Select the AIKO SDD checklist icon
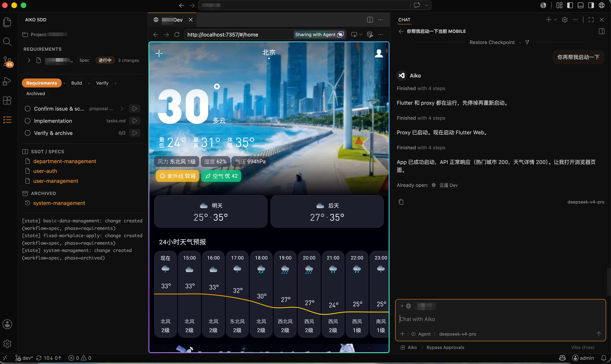The height and width of the screenshot is (364, 611). (x=7, y=120)
